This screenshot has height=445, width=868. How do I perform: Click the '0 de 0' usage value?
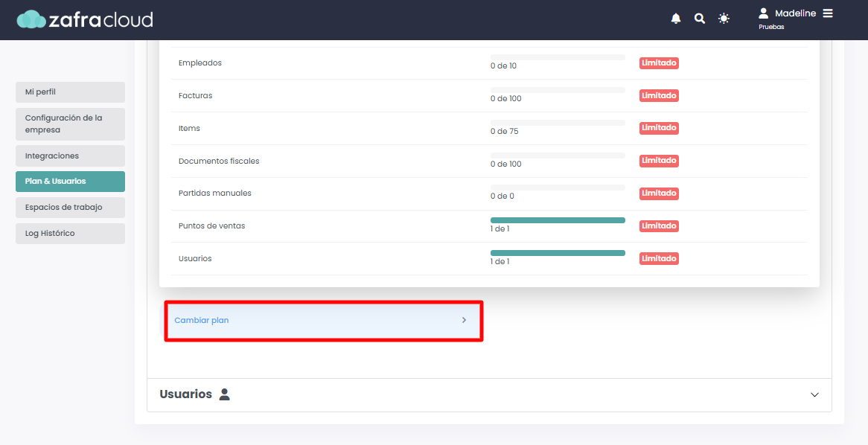502,196
